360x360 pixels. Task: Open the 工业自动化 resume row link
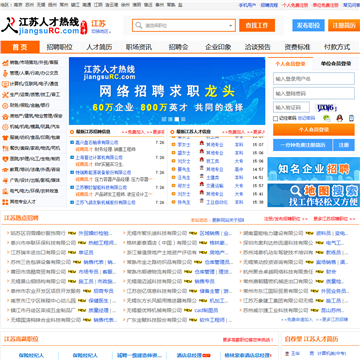(217, 202)
